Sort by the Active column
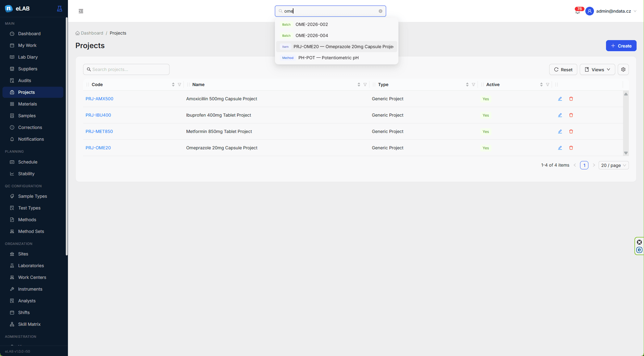Viewport: 644px width, 356px height. click(x=541, y=85)
